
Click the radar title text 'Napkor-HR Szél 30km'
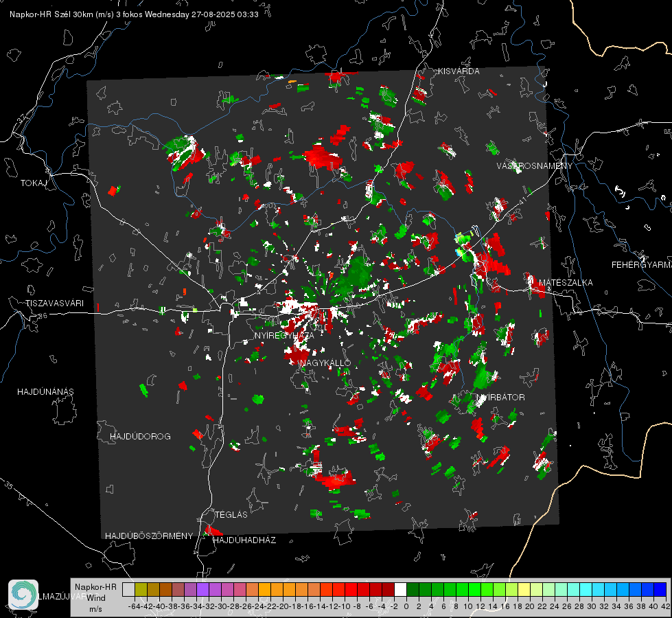[52, 14]
